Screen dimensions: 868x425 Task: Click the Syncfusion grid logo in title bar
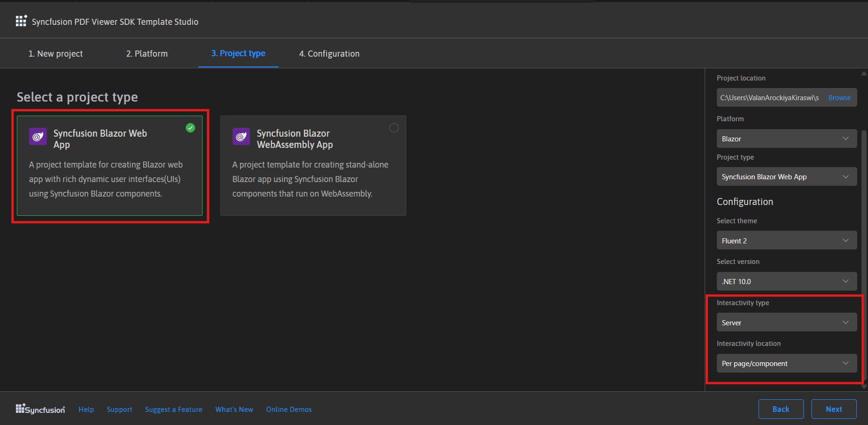click(x=21, y=21)
